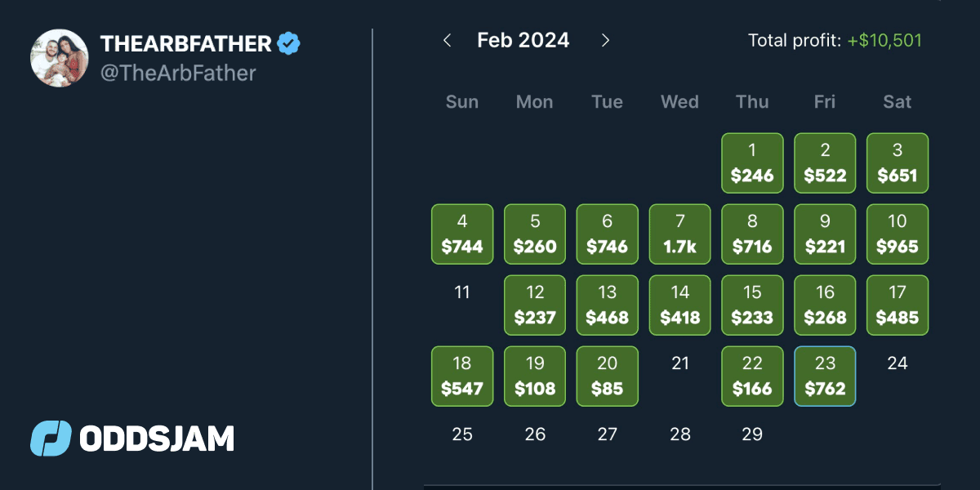Choose the highlighted February 23 cell

tap(825, 376)
